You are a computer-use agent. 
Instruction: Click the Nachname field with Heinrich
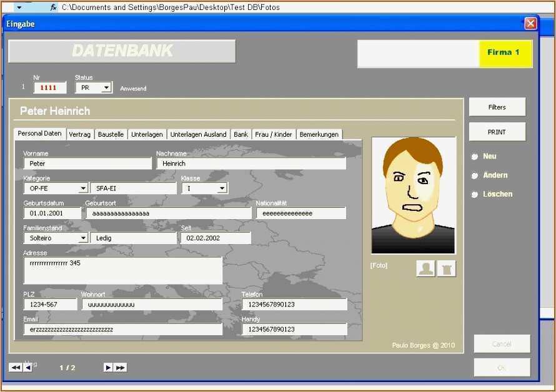point(251,164)
